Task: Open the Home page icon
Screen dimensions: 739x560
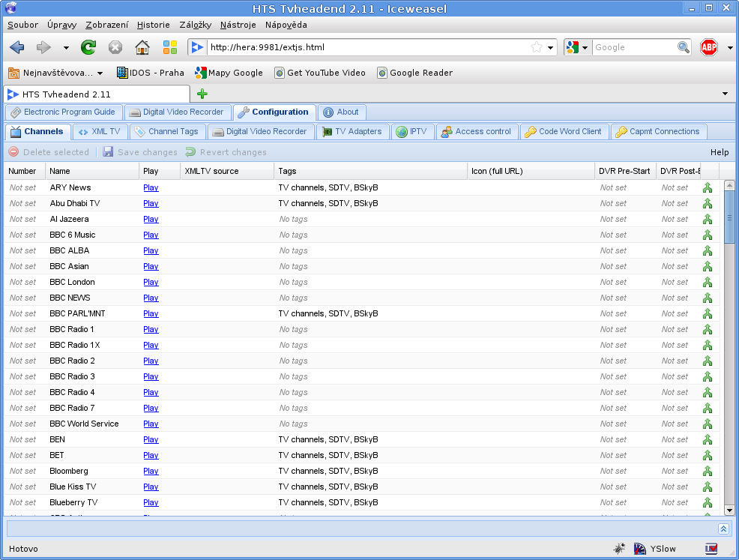Action: (142, 47)
